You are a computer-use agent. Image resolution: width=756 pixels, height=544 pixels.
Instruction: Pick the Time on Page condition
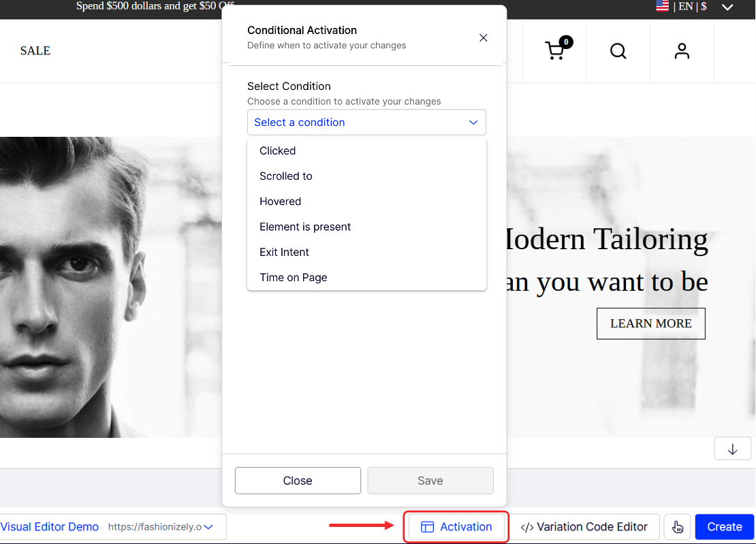294,278
